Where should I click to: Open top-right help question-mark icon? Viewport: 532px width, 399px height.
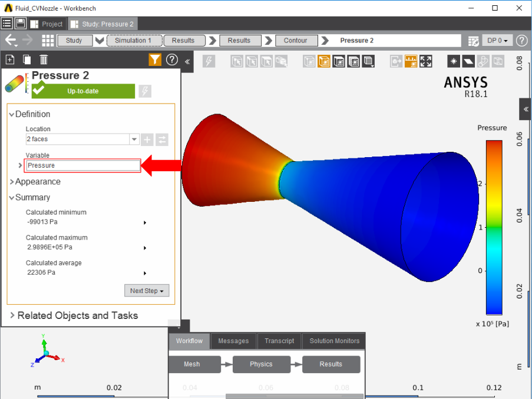coord(522,41)
